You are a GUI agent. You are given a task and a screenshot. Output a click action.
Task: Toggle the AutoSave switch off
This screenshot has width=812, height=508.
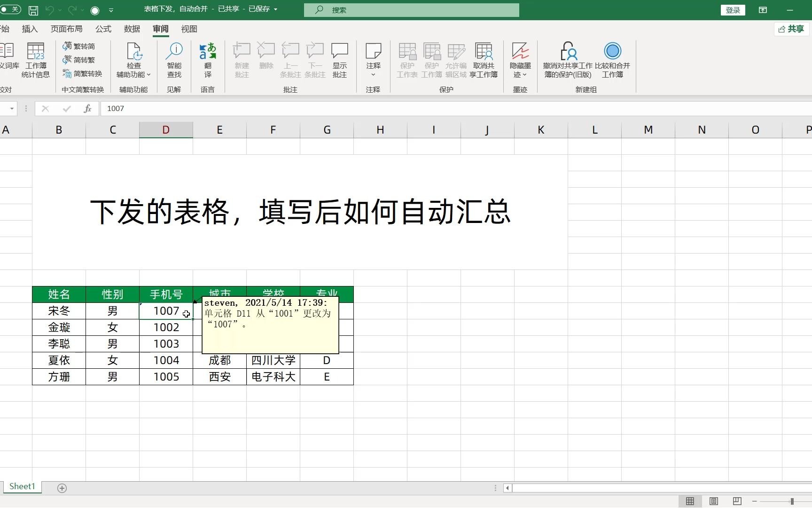(10, 9)
